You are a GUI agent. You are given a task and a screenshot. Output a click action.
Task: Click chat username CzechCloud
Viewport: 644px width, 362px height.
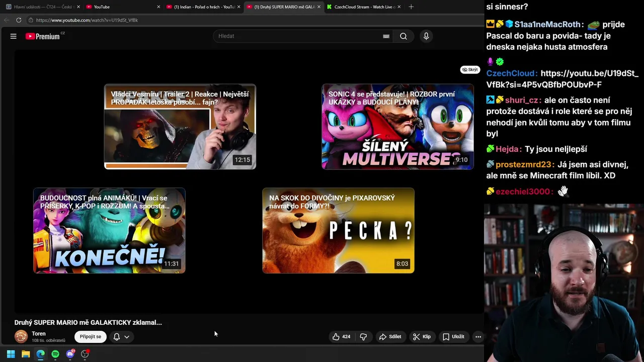[x=512, y=73]
